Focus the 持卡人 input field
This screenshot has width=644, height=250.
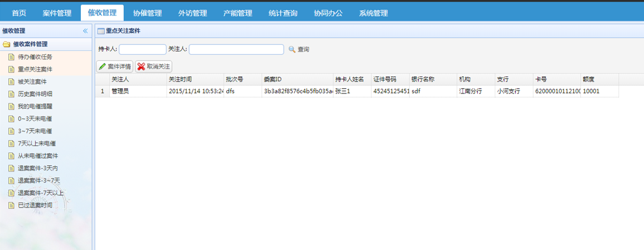click(142, 50)
